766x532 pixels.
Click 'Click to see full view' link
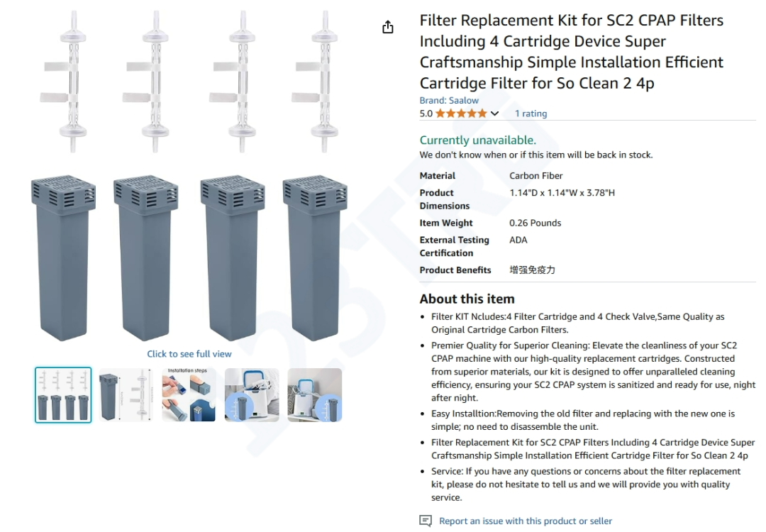[189, 354]
